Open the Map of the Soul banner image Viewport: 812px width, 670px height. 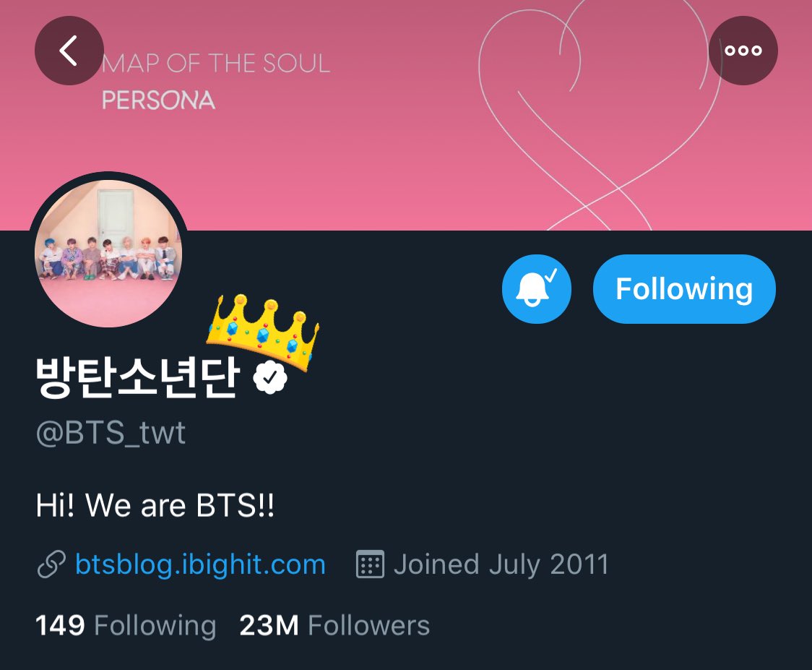[x=406, y=115]
